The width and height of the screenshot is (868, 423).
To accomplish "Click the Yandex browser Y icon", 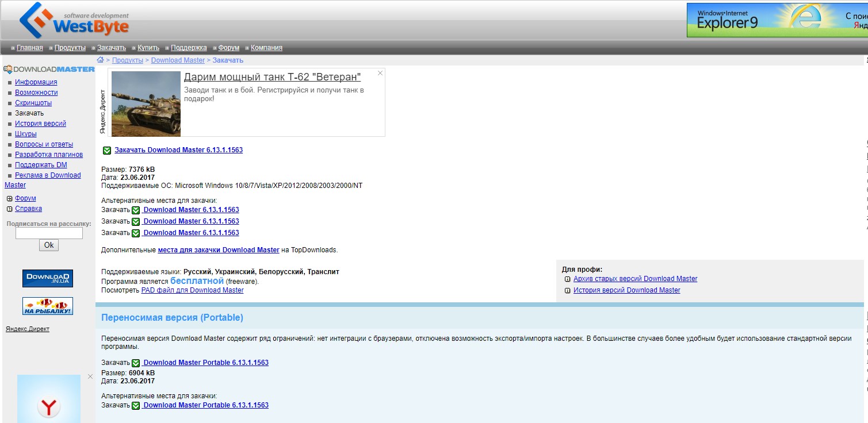I will pyautogui.click(x=49, y=407).
